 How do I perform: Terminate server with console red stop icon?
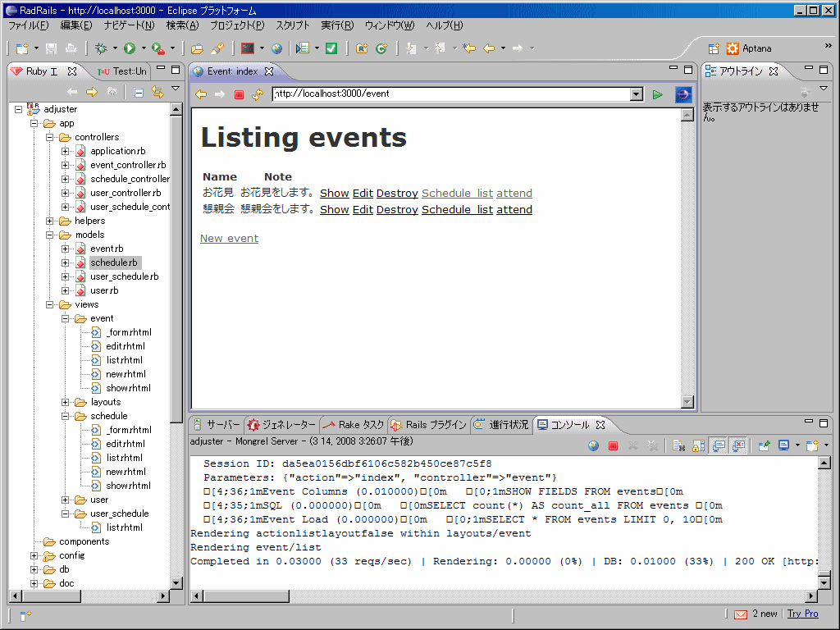tap(614, 445)
